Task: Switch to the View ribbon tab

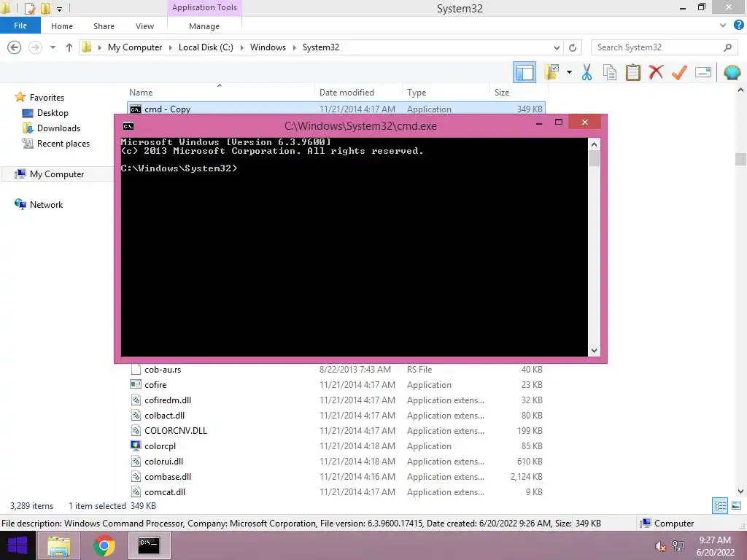Action: (x=145, y=26)
